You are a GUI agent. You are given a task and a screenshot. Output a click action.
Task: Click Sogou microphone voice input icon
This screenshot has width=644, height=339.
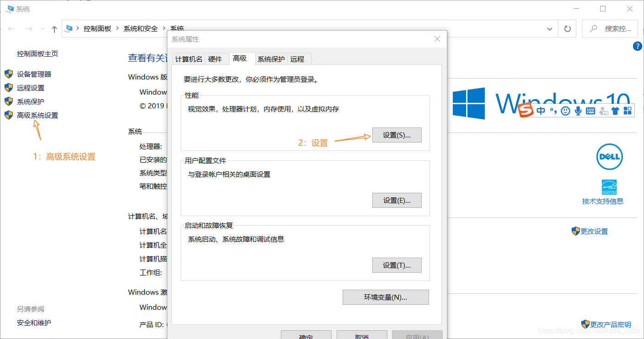(578, 111)
